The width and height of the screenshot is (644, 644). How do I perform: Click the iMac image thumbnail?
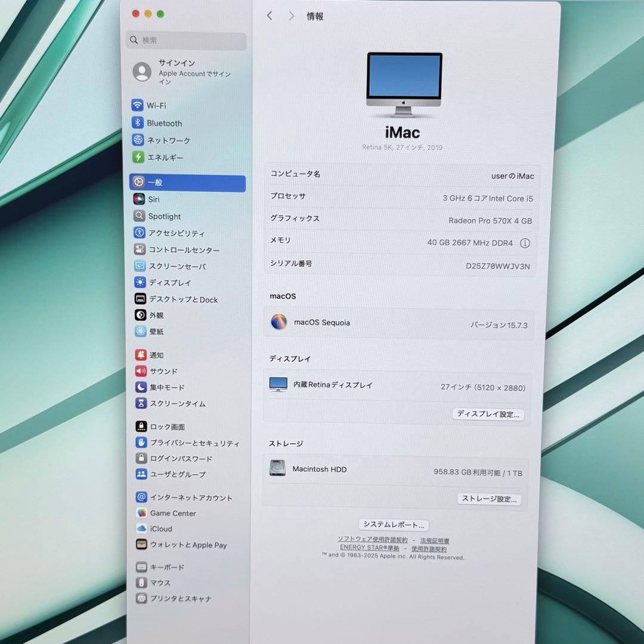pyautogui.click(x=404, y=84)
